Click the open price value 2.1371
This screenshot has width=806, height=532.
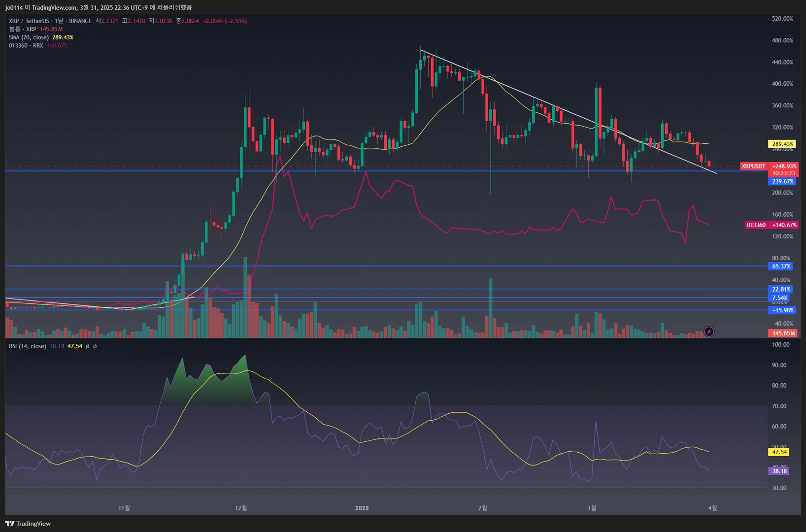(x=109, y=21)
